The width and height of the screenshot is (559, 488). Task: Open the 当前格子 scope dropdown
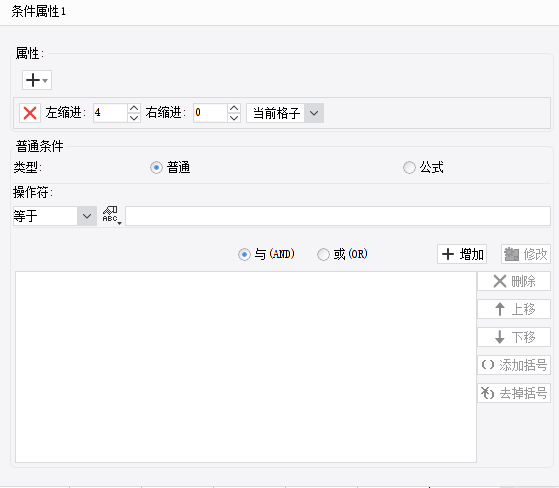coord(285,113)
